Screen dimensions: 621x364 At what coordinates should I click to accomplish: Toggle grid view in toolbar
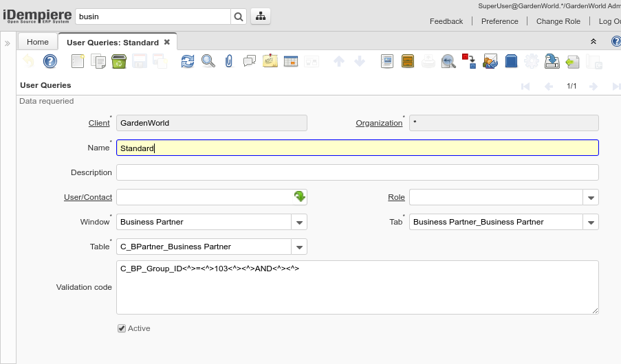[290, 62]
